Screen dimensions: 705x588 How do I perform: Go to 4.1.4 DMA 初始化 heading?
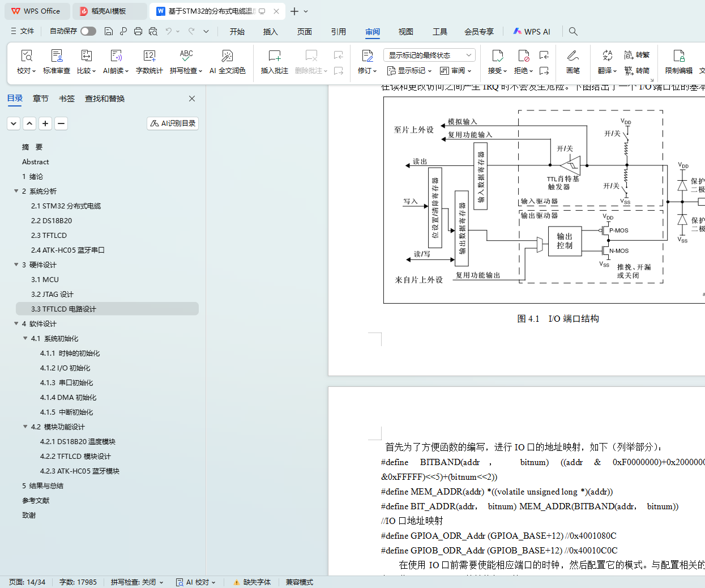point(68,397)
